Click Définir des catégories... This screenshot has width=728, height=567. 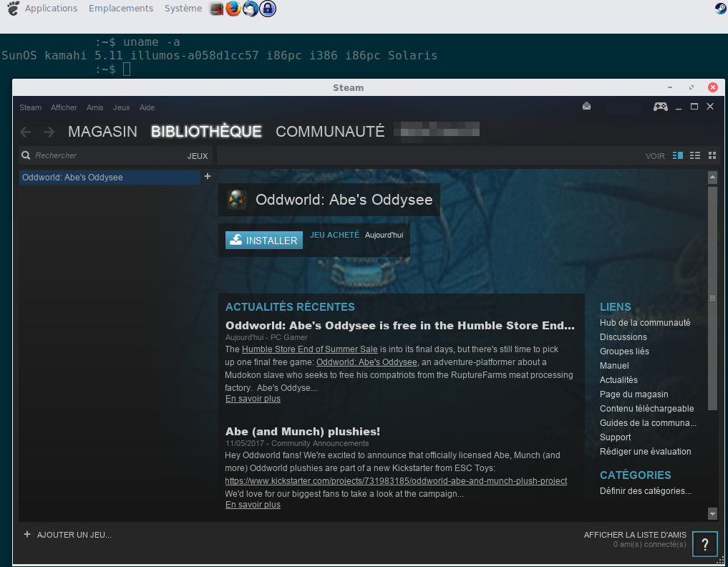click(x=646, y=491)
